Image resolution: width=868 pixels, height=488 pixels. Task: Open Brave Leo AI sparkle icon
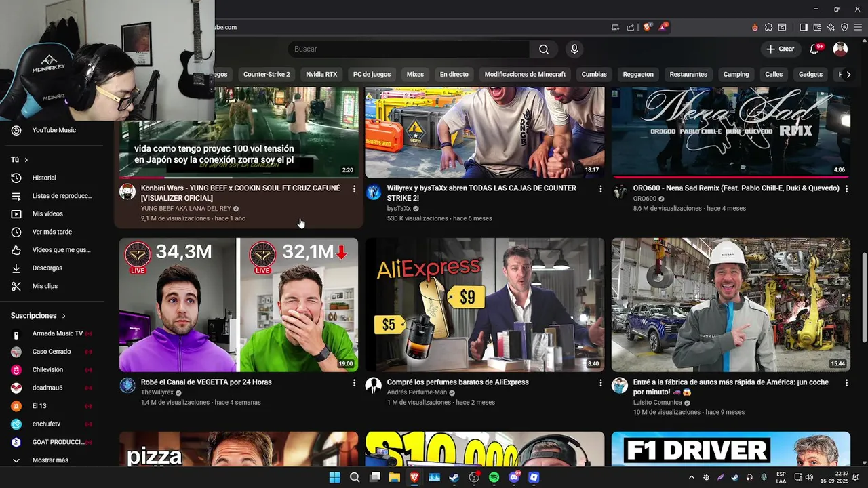[831, 27]
